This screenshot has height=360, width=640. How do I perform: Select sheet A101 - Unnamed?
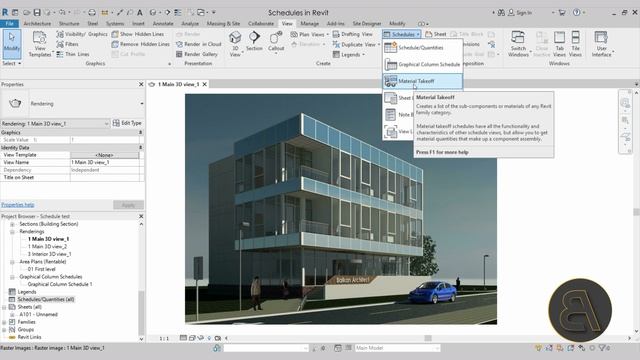point(38,314)
